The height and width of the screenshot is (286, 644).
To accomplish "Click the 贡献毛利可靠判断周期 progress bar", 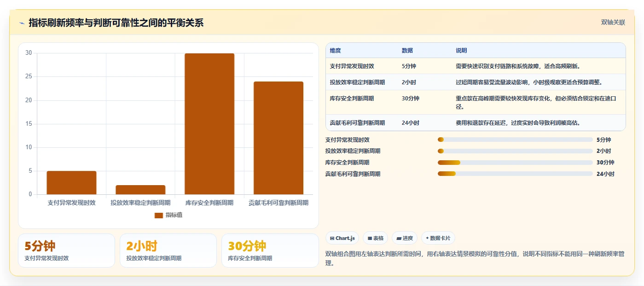I will click(515, 174).
